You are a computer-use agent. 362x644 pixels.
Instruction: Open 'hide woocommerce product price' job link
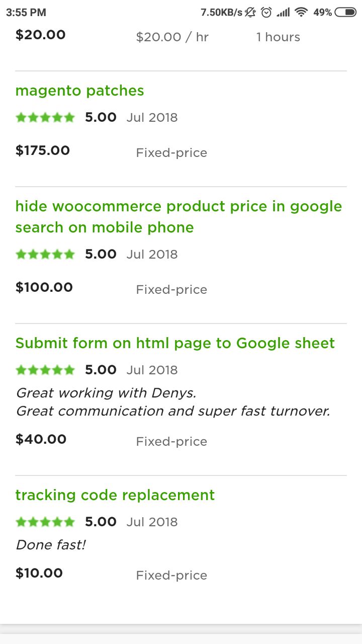tap(178, 217)
